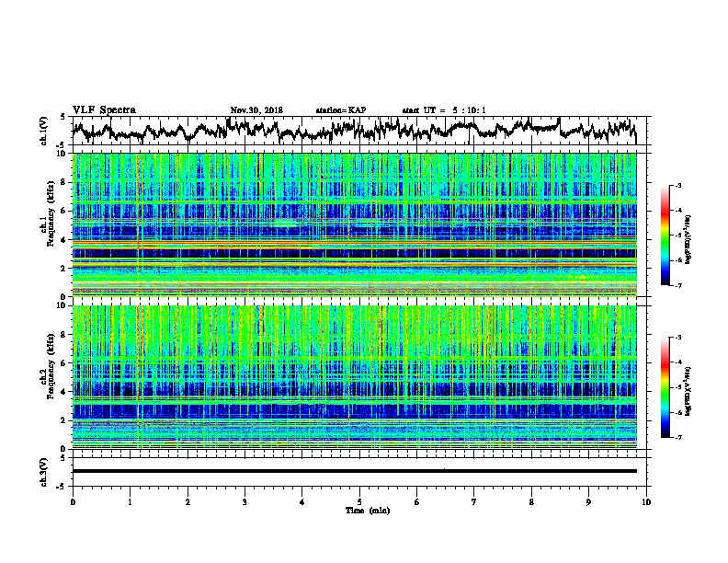Click the ch.1 frequency tick "8"
This screenshot has width=728, height=563.
[x=64, y=182]
